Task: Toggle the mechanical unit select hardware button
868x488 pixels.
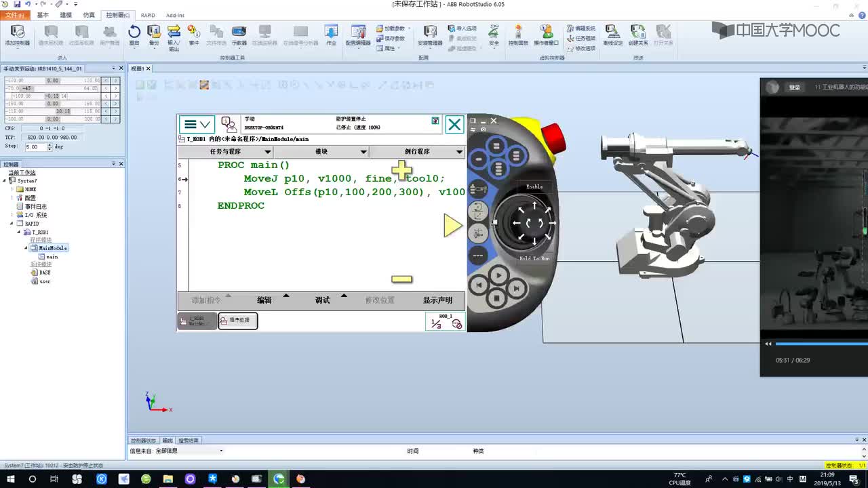Action: coord(478,189)
